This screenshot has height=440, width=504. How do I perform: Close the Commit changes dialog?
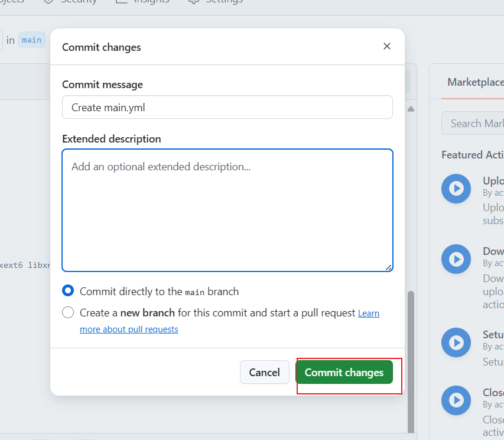(x=387, y=46)
